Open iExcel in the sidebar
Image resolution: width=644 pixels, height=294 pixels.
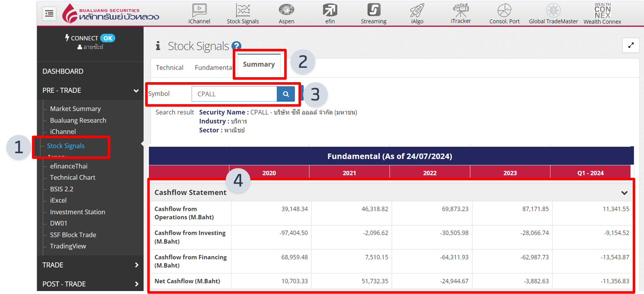58,200
